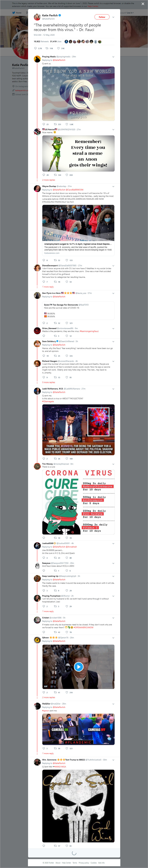Play the QAnon GIF reply
The height and width of the screenshot is (868, 148).
(78, 666)
